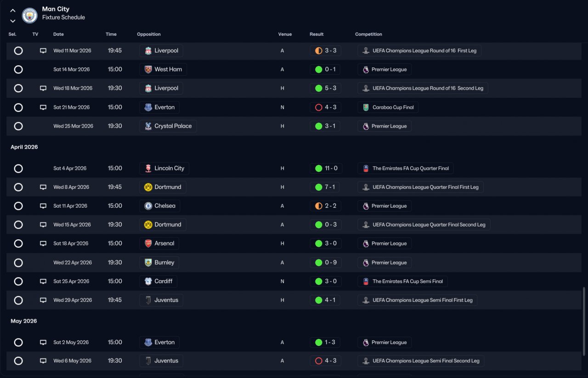Viewport: 588px width, 378px height.
Task: Click the TV icon for Liverpool 11 Mar fixture
Action: click(x=43, y=51)
